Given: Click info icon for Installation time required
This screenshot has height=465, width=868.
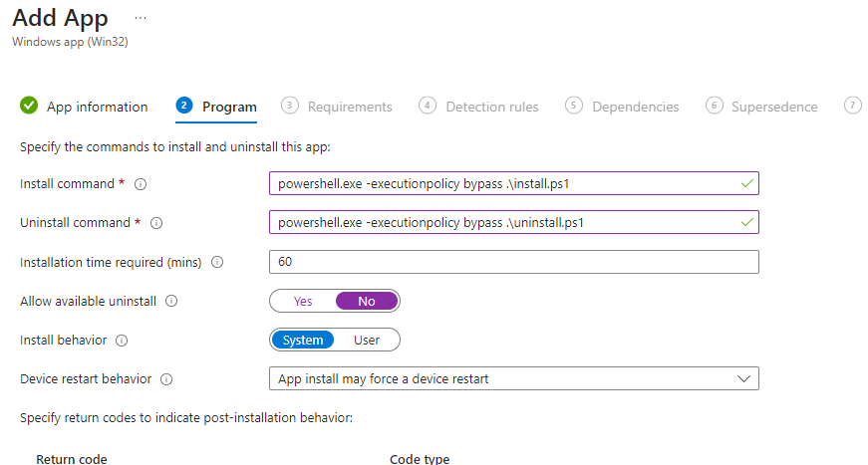Looking at the screenshot, I should (217, 263).
